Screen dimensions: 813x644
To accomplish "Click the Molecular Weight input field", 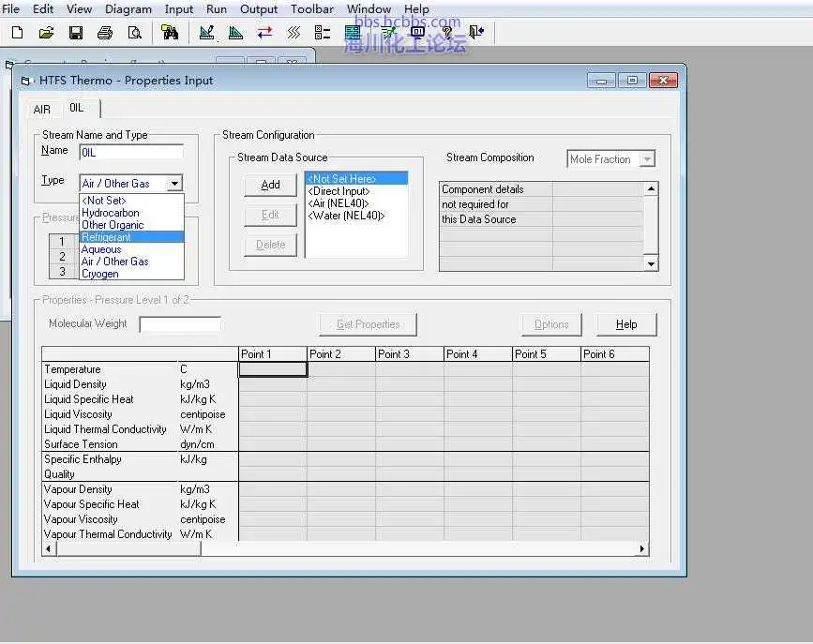I will click(180, 324).
